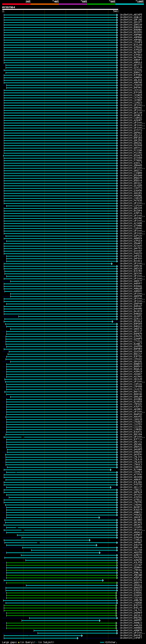Image resolution: width=146 pixels, height=644 pixels.
Task: Click the green ~80% identity legend bar
Action: (x=101, y=4)
